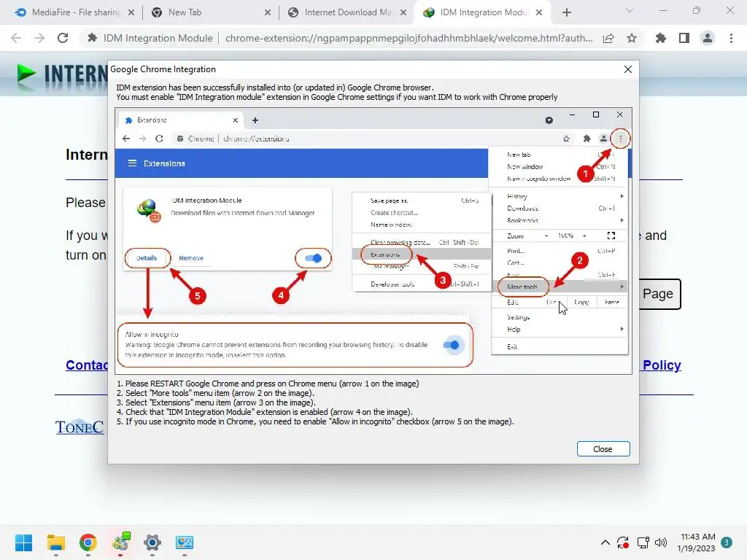Open the Windows Start menu

pyautogui.click(x=24, y=542)
